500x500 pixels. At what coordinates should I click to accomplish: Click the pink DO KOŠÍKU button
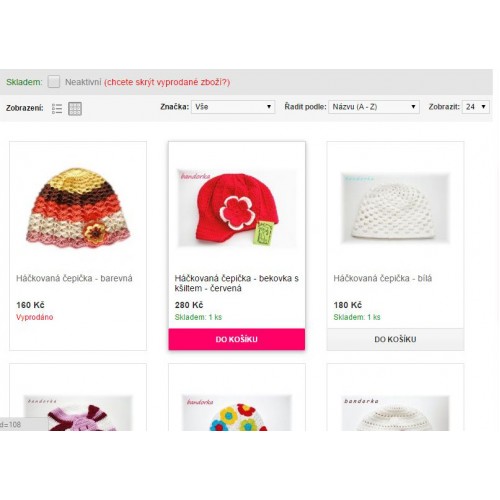coord(237,339)
